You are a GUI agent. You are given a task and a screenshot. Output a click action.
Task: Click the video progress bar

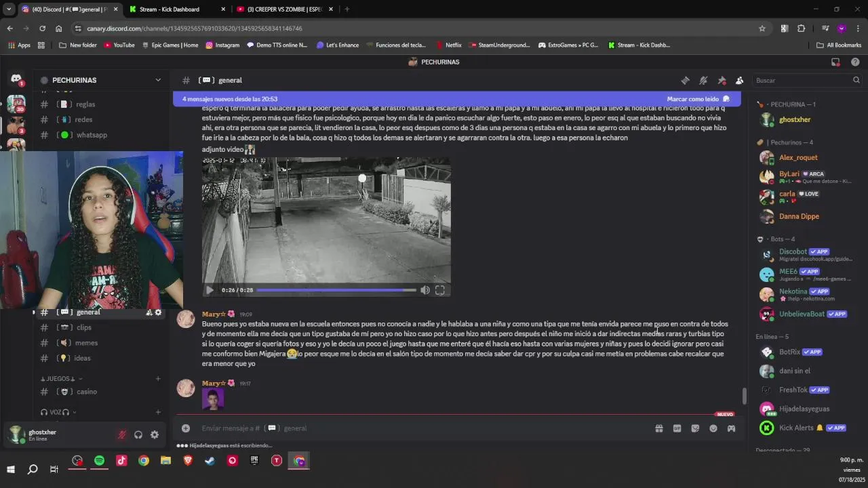tap(336, 290)
